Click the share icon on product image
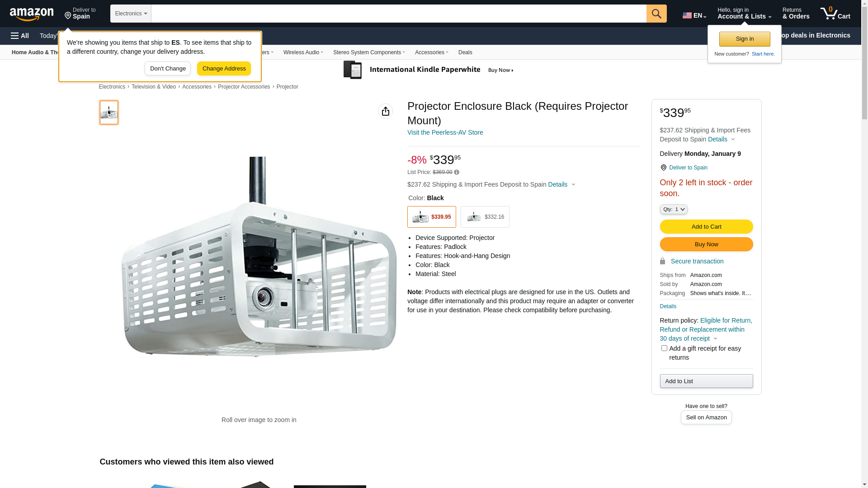The width and height of the screenshot is (868, 488). coord(385,111)
